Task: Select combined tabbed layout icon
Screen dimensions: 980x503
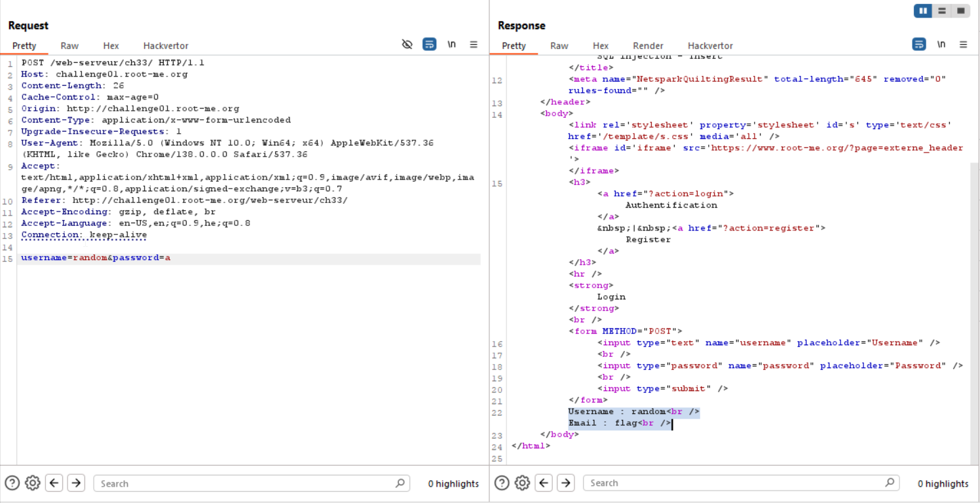Action: (960, 10)
